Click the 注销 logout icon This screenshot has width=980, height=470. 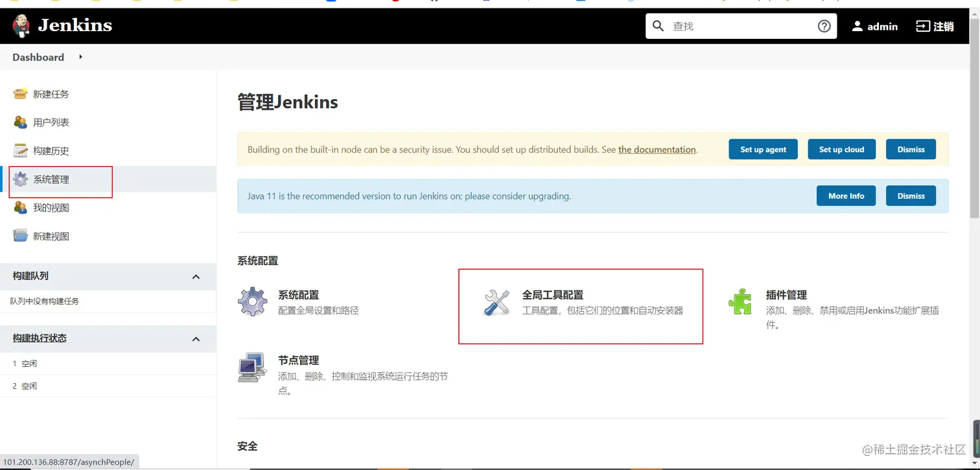click(922, 26)
